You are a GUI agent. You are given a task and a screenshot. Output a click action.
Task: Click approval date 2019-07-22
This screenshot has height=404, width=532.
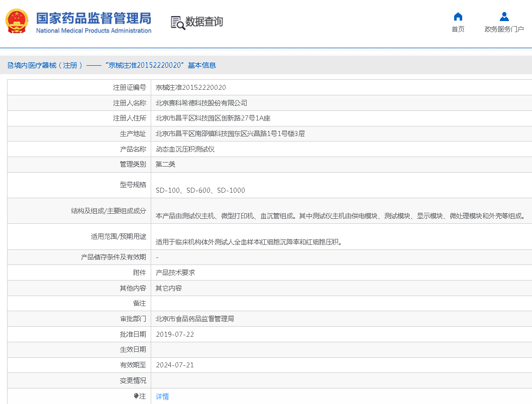pyautogui.click(x=175, y=334)
